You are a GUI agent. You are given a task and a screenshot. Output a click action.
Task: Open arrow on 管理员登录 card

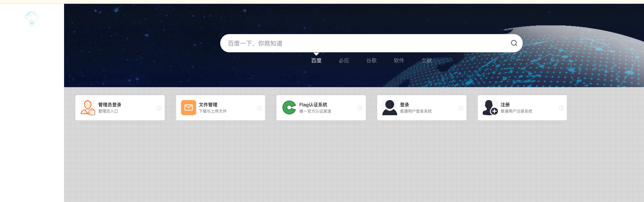coord(159,108)
